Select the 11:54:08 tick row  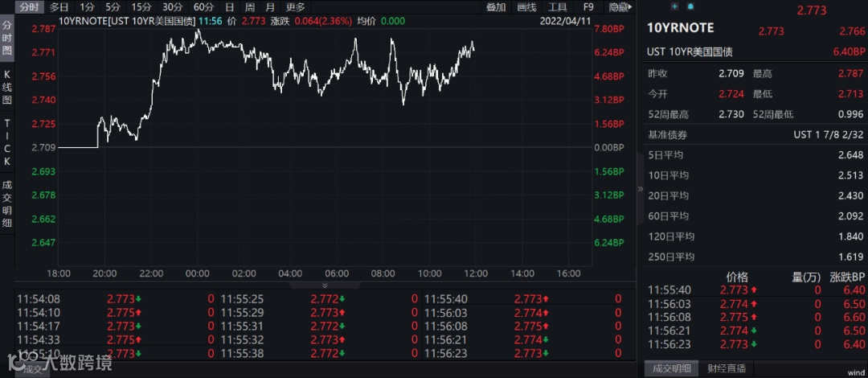(x=117, y=299)
